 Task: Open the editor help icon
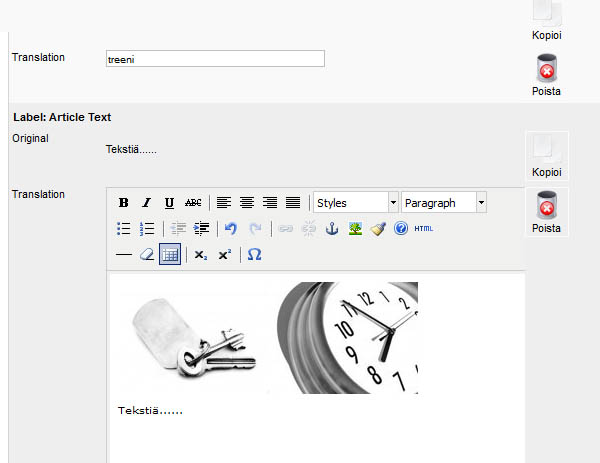401,229
